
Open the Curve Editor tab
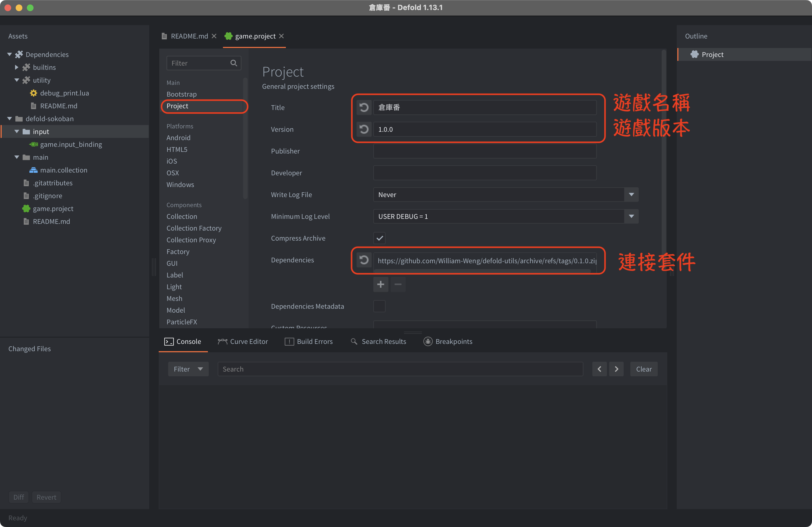click(243, 342)
